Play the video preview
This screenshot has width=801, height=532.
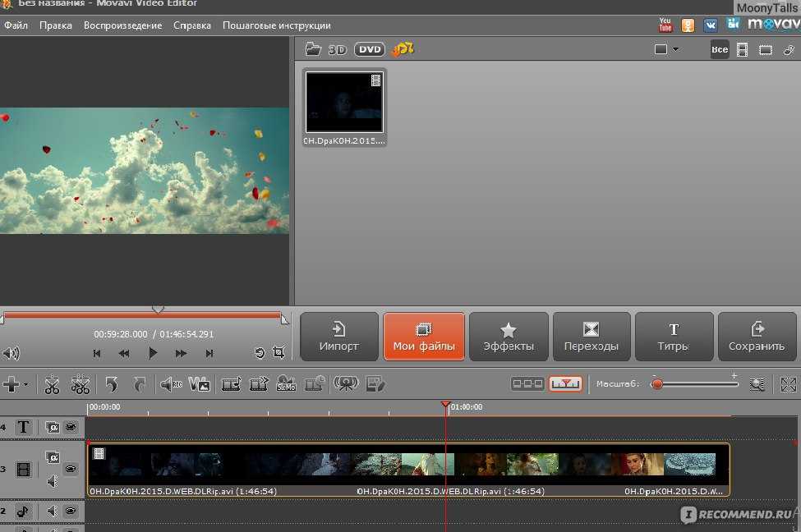point(152,353)
